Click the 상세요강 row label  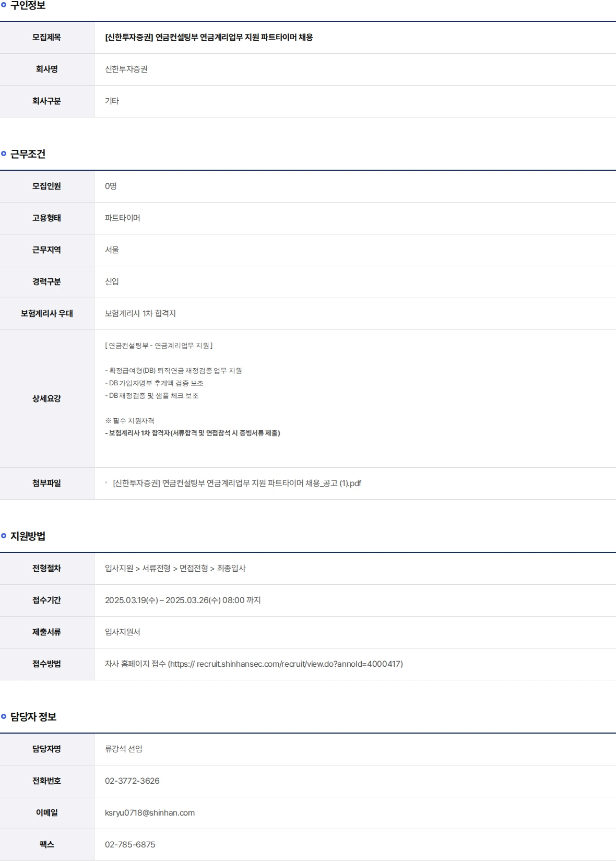[47, 399]
